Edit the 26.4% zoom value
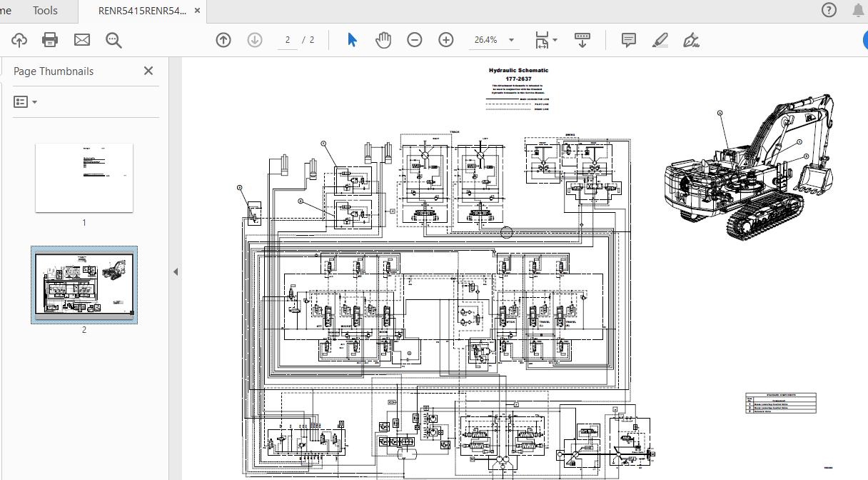This screenshot has width=868, height=480. coord(485,40)
